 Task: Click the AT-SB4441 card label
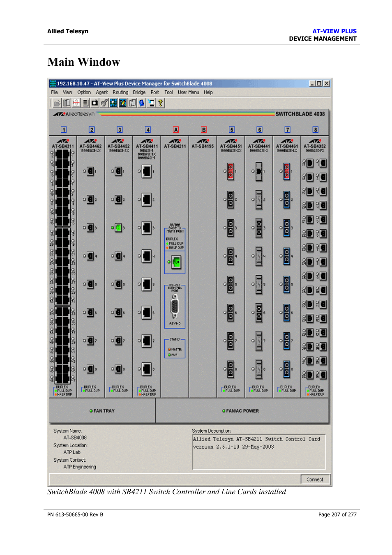pos(259,146)
